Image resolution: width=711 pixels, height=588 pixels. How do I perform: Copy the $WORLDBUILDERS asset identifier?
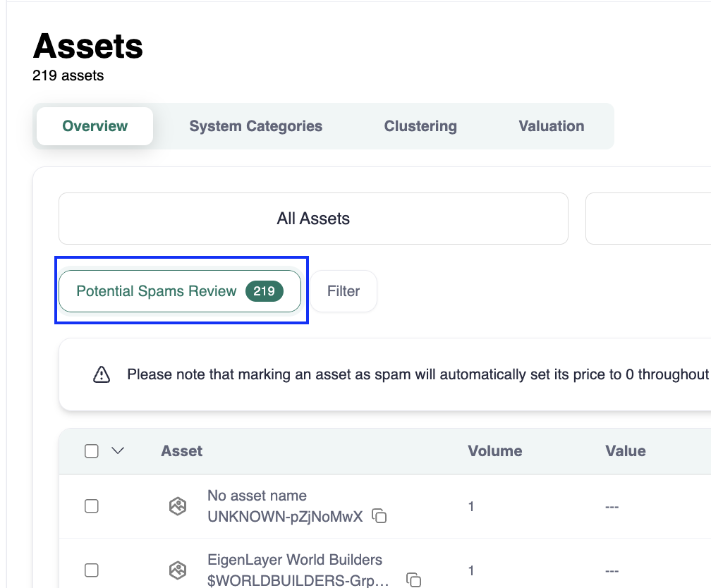[x=414, y=580]
